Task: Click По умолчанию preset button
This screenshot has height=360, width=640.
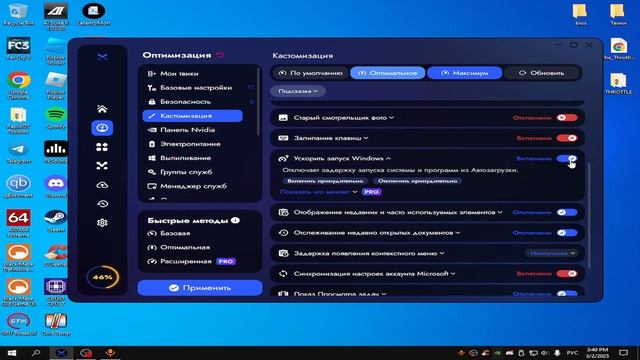Action: click(x=310, y=73)
